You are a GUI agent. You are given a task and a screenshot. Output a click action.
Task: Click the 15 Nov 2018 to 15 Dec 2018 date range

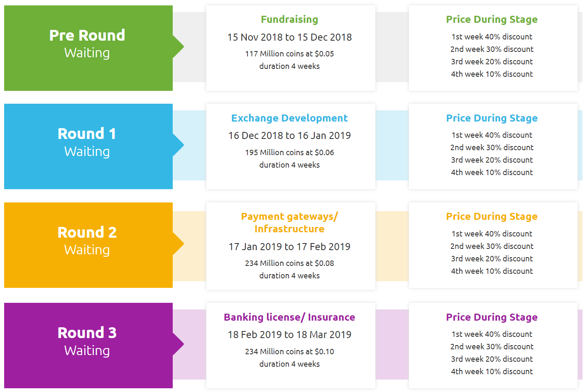(x=289, y=37)
